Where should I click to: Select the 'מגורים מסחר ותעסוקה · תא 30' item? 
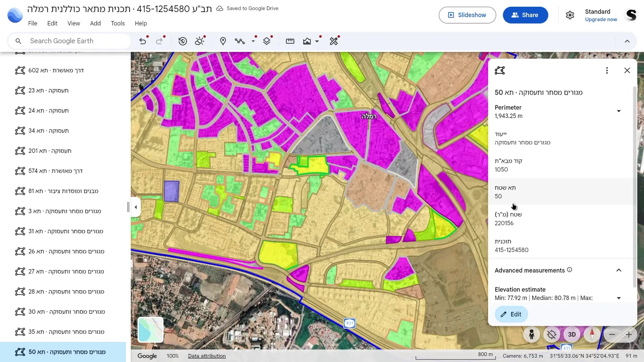63,312
